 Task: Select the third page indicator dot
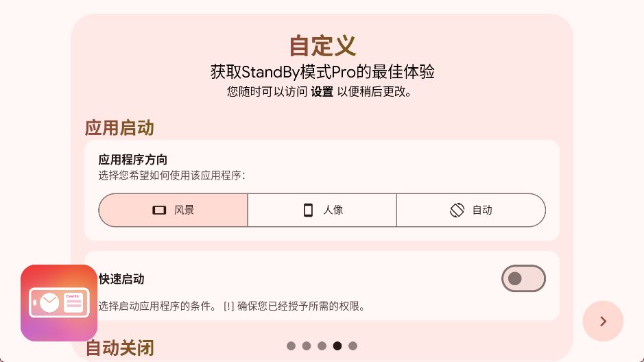click(322, 346)
